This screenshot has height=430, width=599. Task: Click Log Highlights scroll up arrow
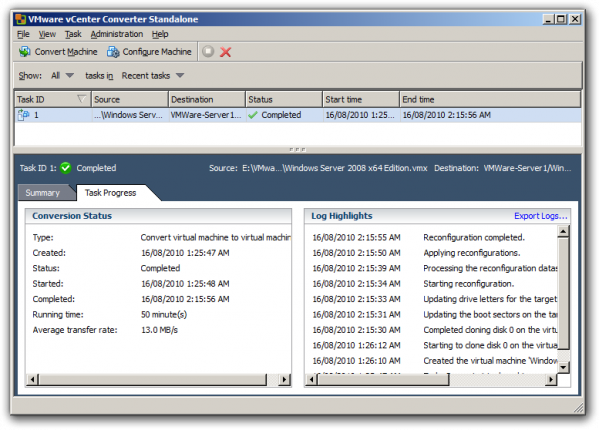click(563, 231)
